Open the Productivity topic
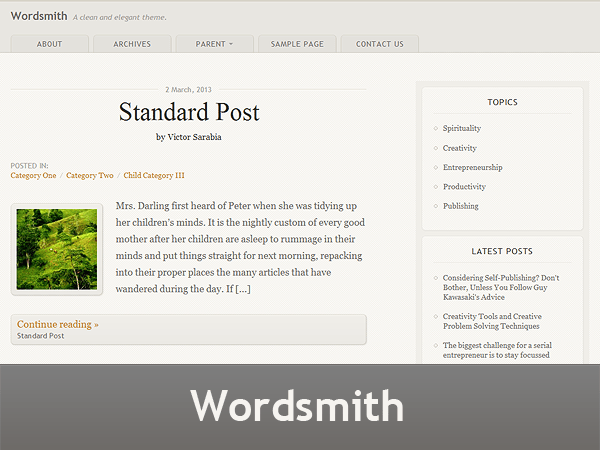Viewport: 600px width, 450px height. pyautogui.click(x=464, y=187)
